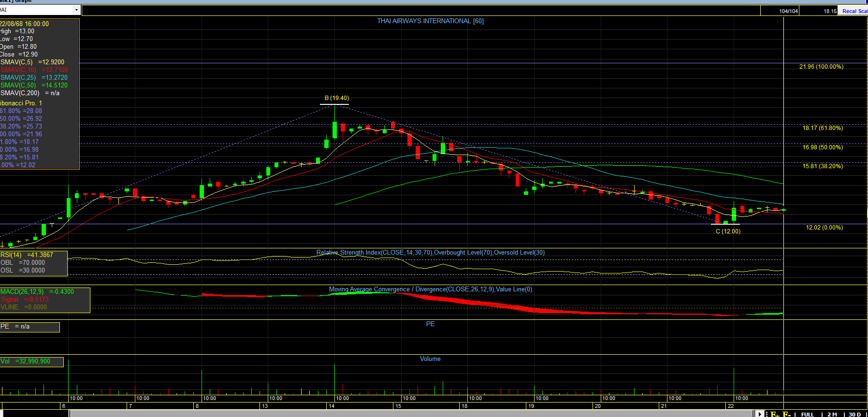Click the green SMAV(C,50) =14.5120 legend entry
The width and height of the screenshot is (868, 417).
tap(34, 86)
